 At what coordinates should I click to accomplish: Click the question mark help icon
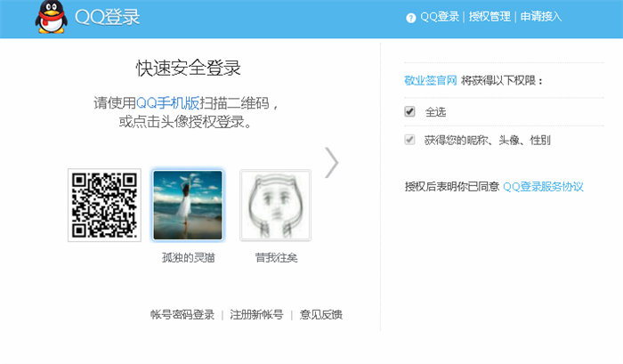(410, 17)
